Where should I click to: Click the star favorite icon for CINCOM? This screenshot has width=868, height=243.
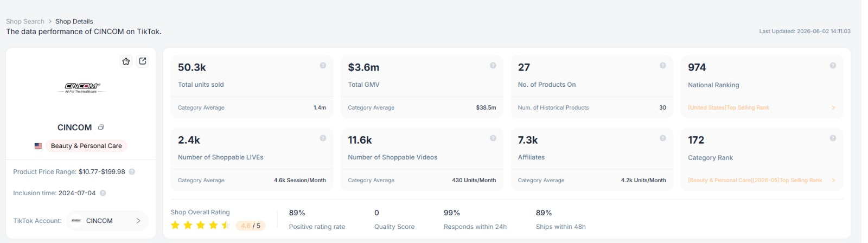click(x=126, y=61)
